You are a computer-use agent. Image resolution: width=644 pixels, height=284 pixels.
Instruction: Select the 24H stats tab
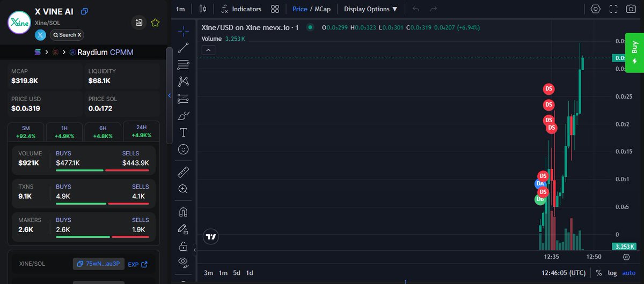pos(141,131)
